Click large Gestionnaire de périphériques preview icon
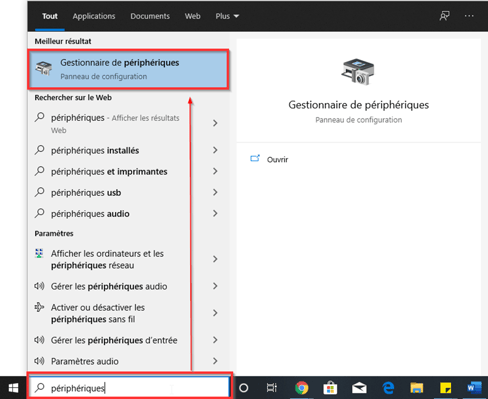Image resolution: width=488 pixels, height=399 pixels. (x=358, y=71)
